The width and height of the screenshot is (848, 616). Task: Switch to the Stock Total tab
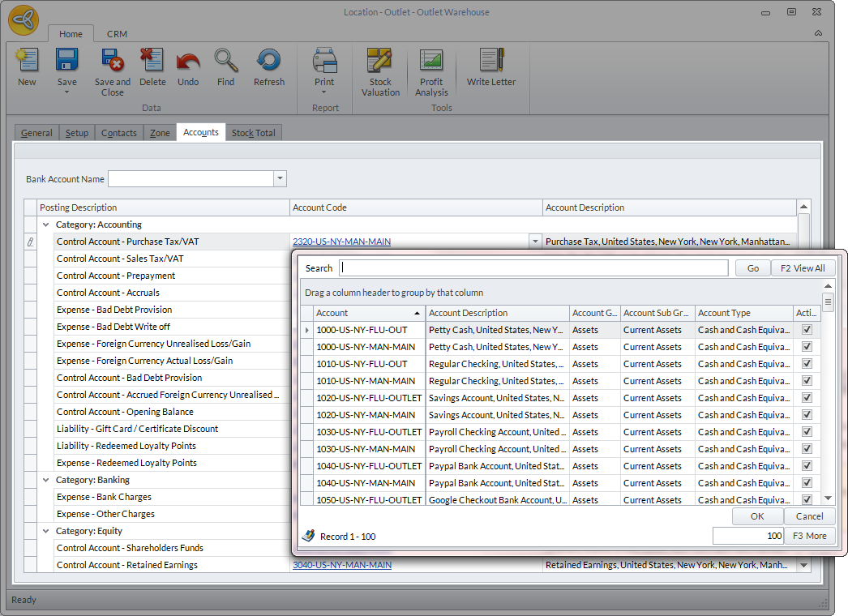[x=254, y=133]
